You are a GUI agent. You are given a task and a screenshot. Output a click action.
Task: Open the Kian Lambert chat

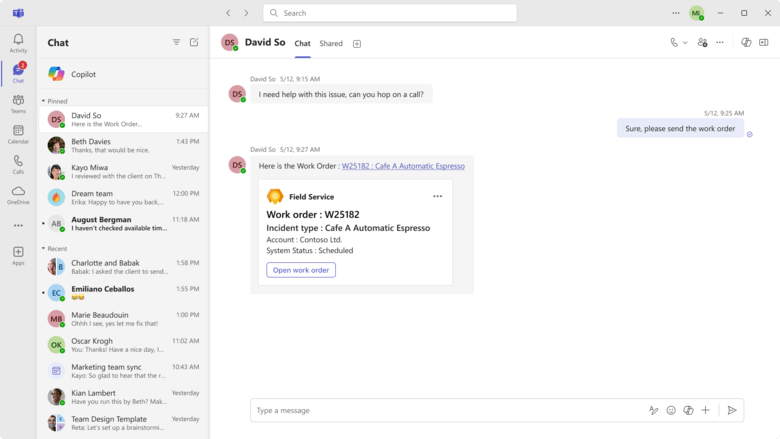[123, 397]
